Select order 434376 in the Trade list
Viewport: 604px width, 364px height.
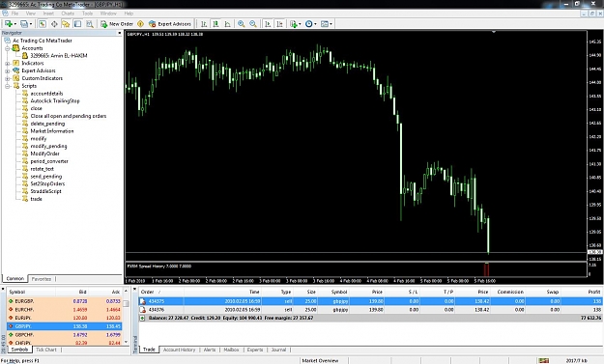click(370, 310)
